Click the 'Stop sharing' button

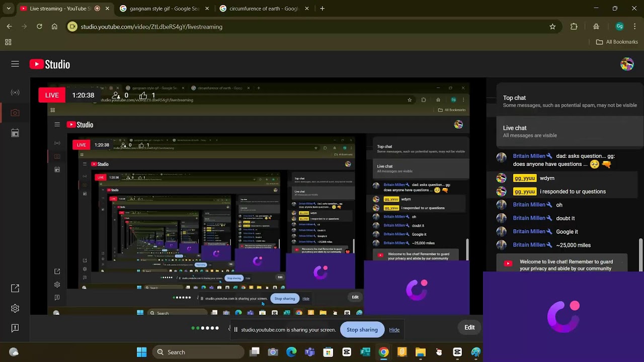[362, 330]
